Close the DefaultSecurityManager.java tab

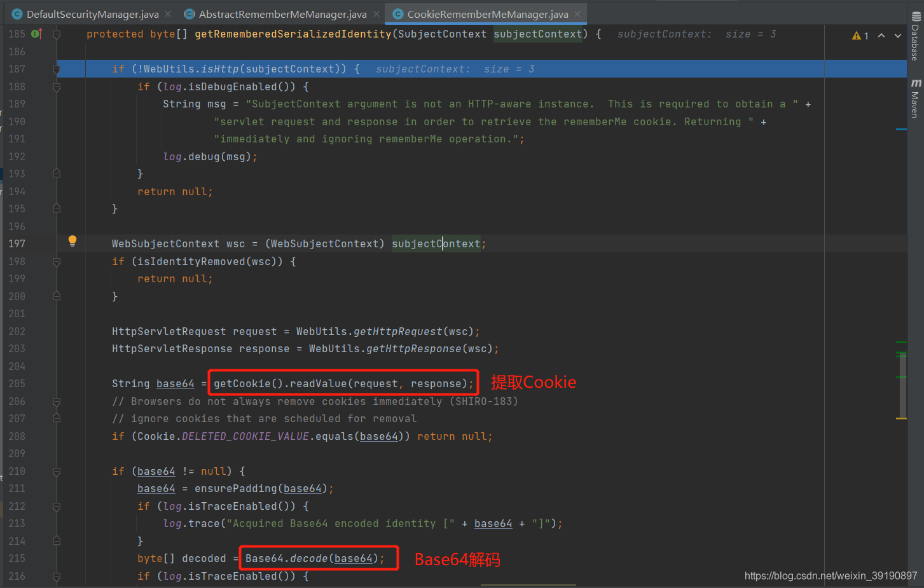[168, 14]
